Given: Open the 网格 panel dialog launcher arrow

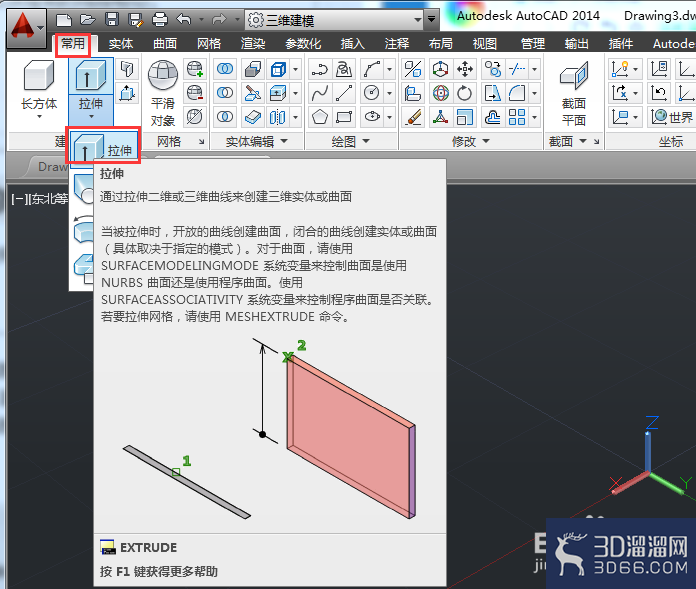Looking at the screenshot, I should [202, 142].
